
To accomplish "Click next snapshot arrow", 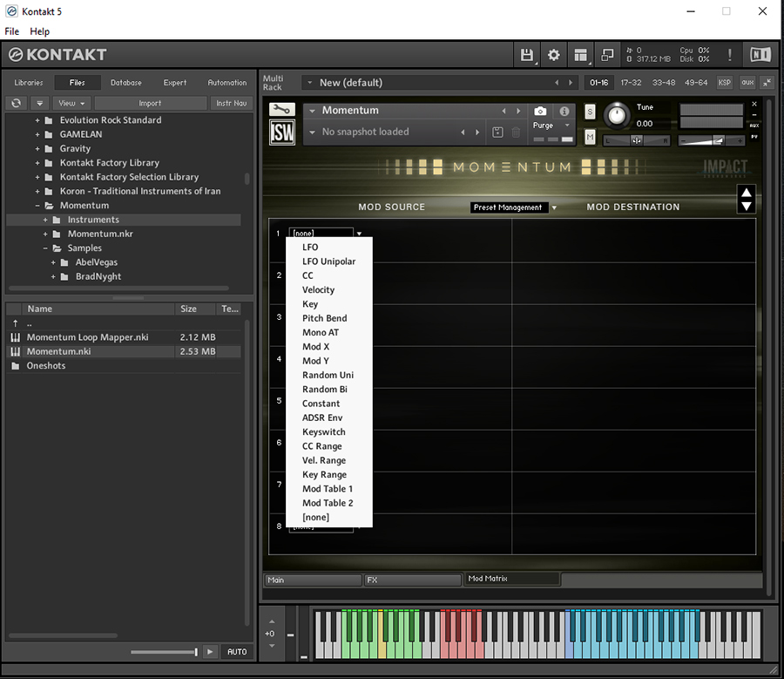I will coord(477,132).
